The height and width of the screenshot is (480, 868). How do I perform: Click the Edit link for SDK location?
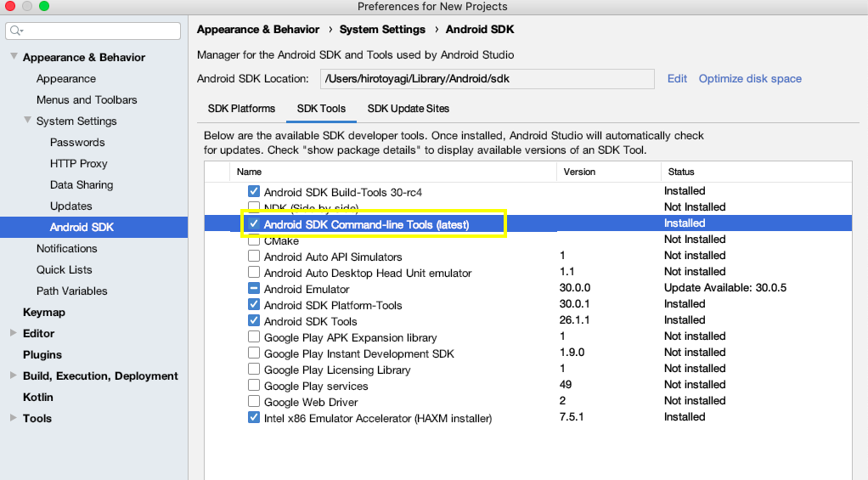[677, 79]
